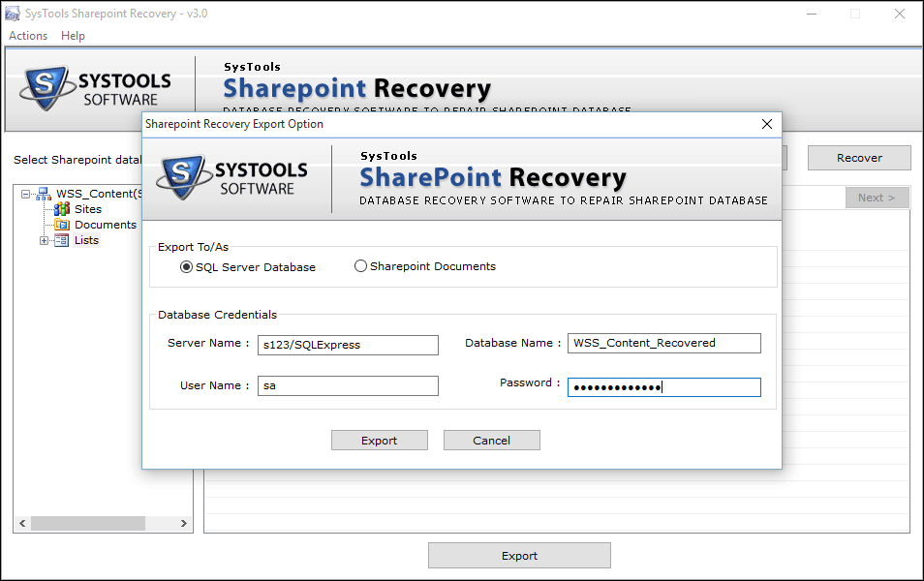This screenshot has width=924, height=581.
Task: Click the WSS_Content database icon
Action: tap(45, 194)
